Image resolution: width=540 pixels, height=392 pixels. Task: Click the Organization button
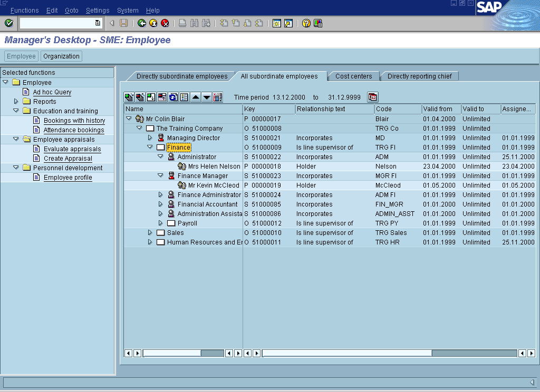(x=61, y=56)
